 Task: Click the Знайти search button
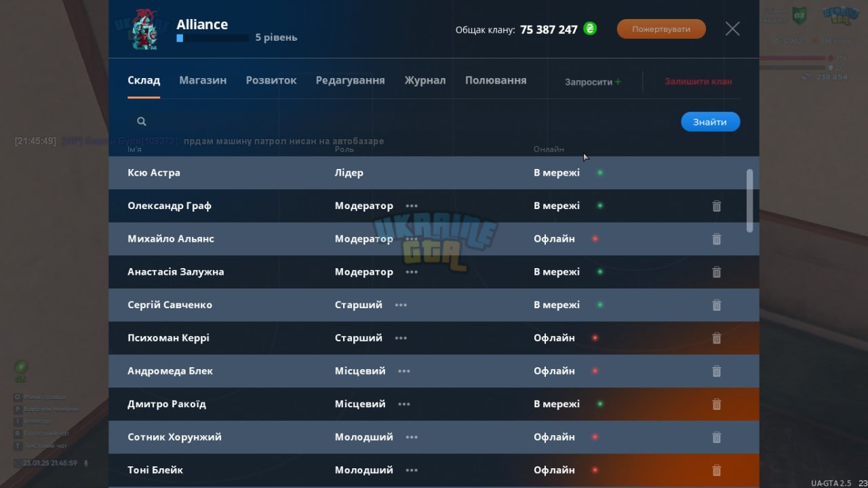click(710, 122)
